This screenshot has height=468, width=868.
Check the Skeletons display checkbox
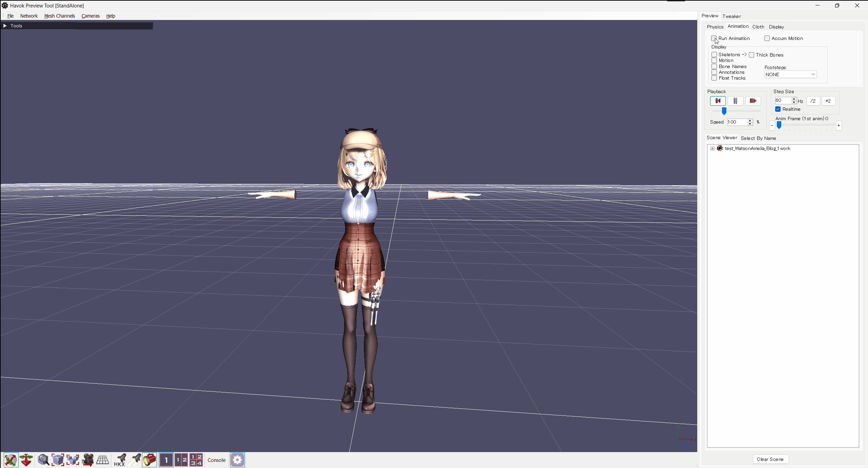[714, 55]
